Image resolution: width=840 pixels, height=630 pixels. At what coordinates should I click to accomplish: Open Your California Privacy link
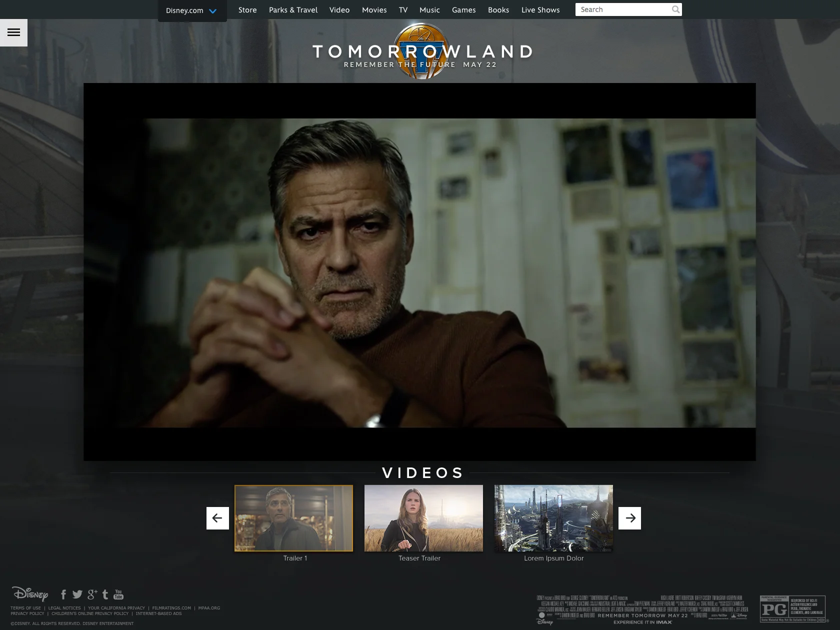coord(116,608)
